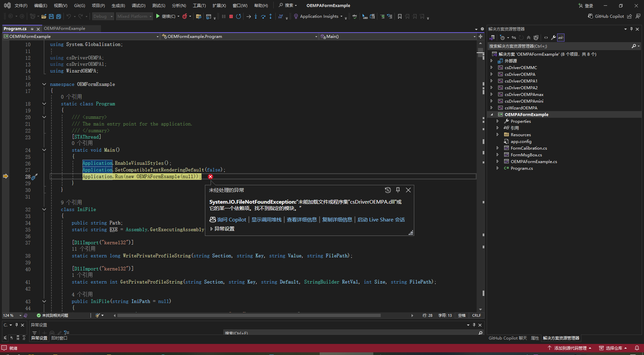This screenshot has height=355, width=644.
Task: Toggle auto-hide pin on Exception Settings panel
Action: (474, 325)
